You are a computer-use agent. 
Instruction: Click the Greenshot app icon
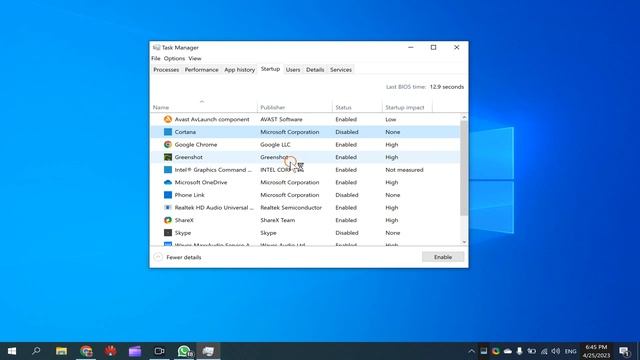168,157
